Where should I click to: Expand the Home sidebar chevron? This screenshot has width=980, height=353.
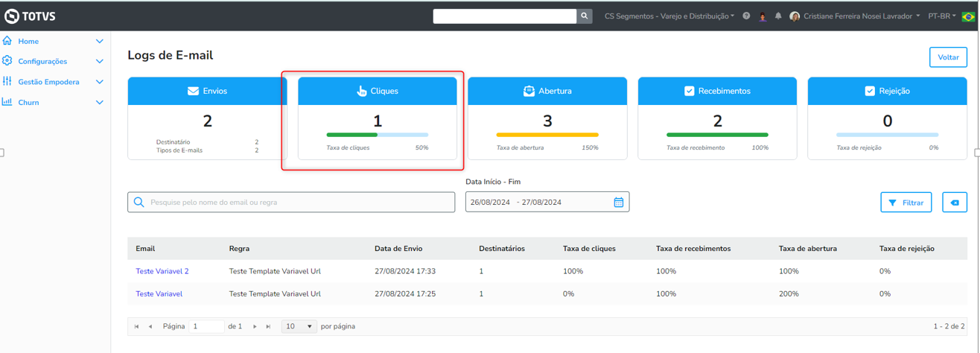(x=100, y=42)
